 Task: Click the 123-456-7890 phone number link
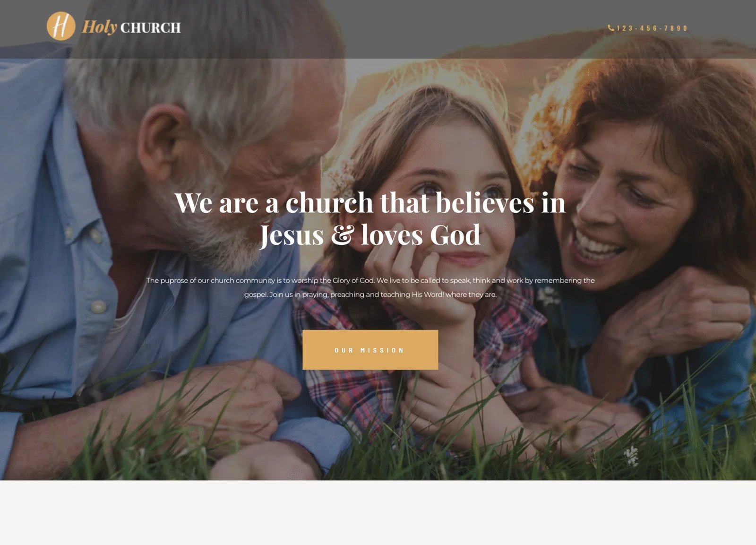[652, 28]
